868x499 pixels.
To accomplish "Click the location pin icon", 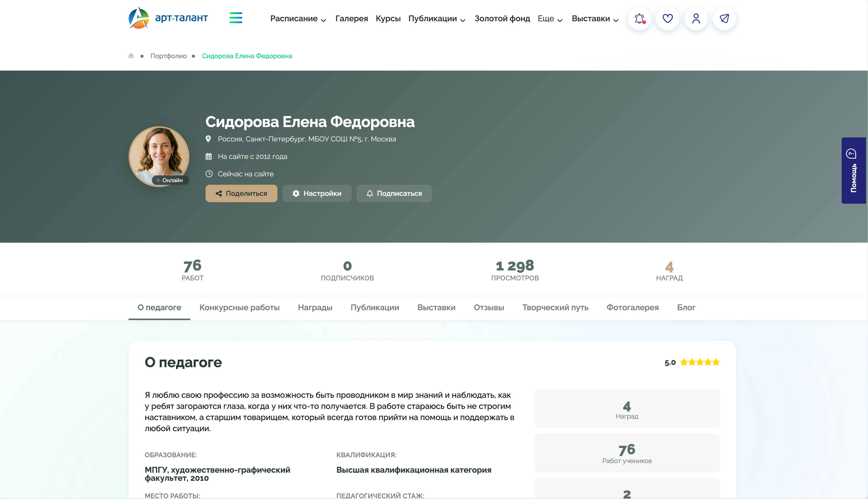I will pos(208,139).
